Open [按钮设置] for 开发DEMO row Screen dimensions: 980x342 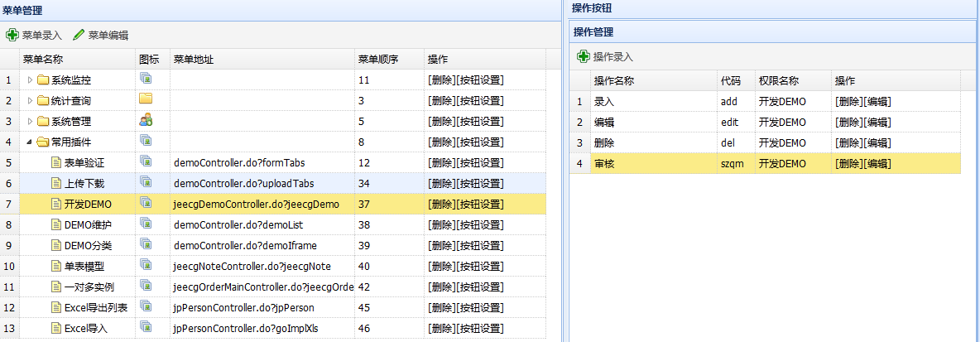pos(480,204)
